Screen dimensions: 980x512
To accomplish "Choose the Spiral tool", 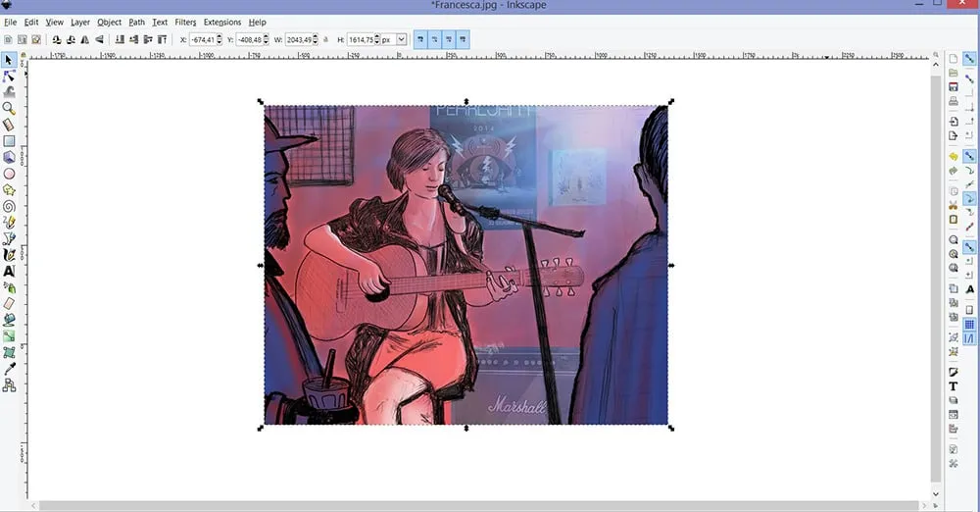I will [9, 206].
